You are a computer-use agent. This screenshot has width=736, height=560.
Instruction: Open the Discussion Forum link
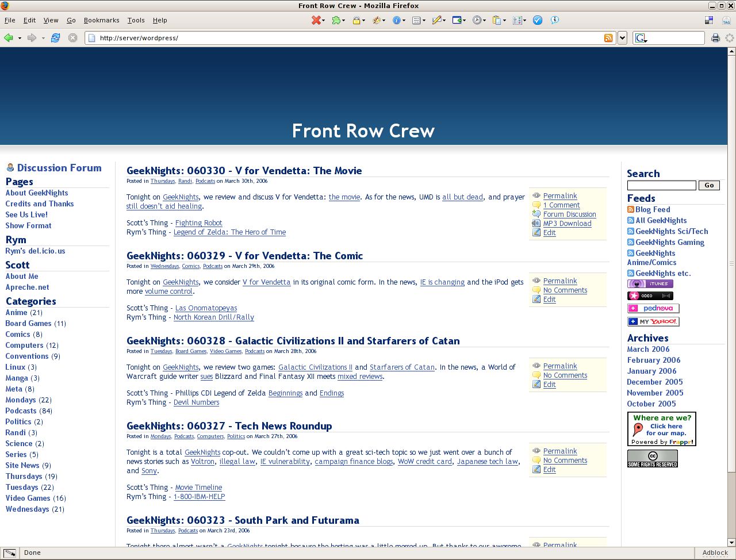[59, 168]
